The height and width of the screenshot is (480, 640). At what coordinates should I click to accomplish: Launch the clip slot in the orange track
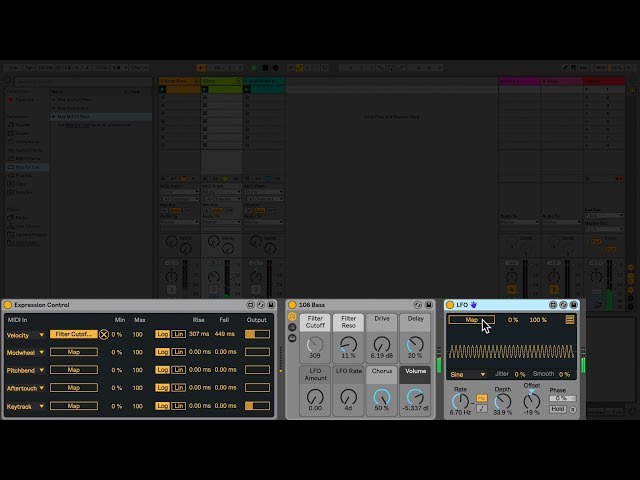pos(163,89)
